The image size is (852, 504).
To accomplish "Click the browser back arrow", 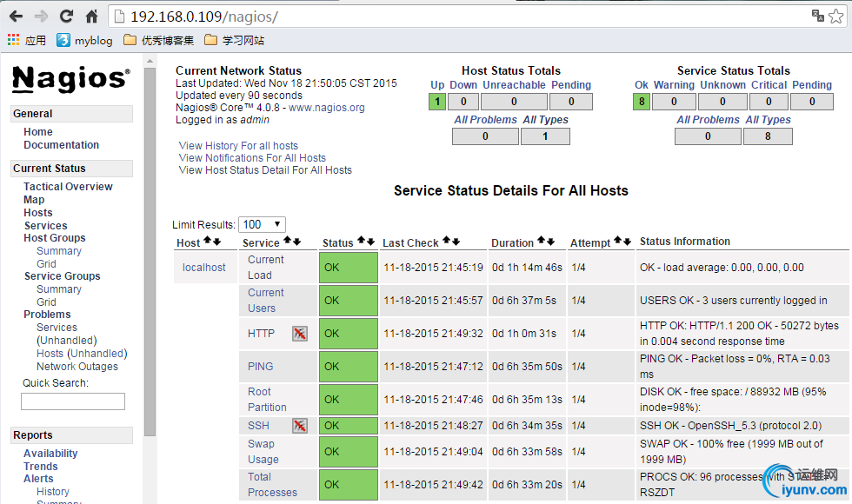I will coord(17,17).
